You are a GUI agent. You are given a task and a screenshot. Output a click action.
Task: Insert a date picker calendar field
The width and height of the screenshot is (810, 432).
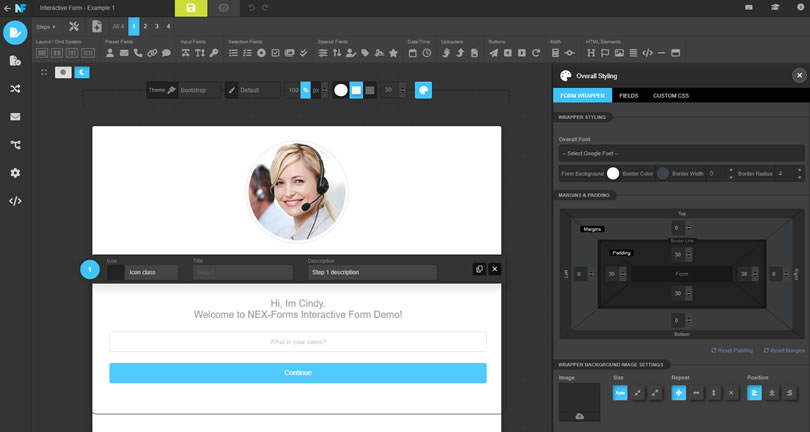point(412,53)
